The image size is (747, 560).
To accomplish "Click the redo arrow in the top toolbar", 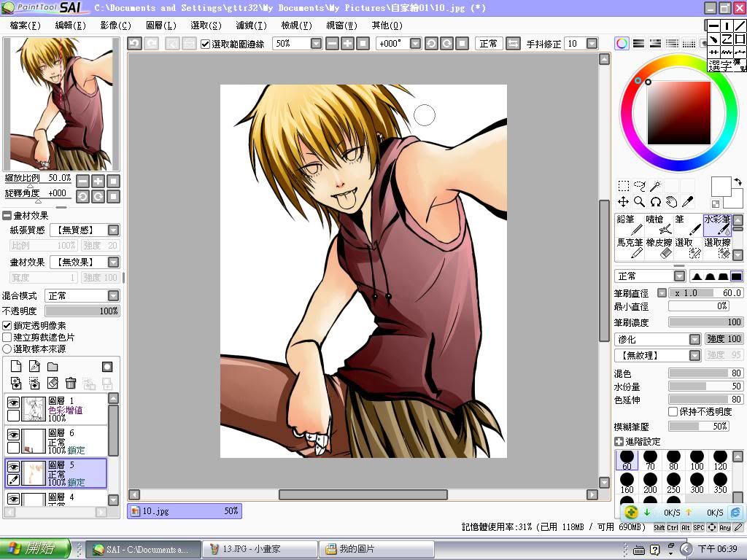I will click(x=152, y=44).
